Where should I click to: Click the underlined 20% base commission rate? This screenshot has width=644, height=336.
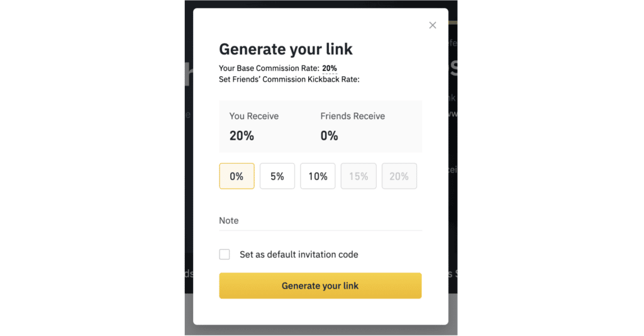(330, 68)
